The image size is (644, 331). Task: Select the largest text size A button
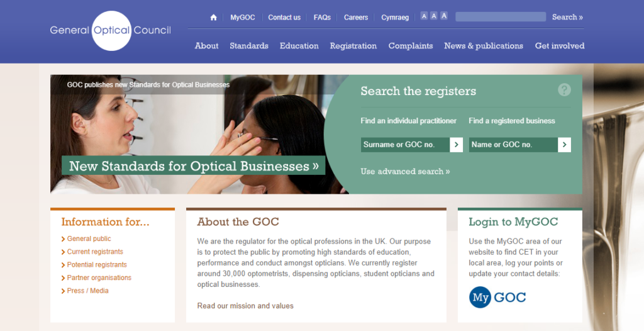(443, 16)
